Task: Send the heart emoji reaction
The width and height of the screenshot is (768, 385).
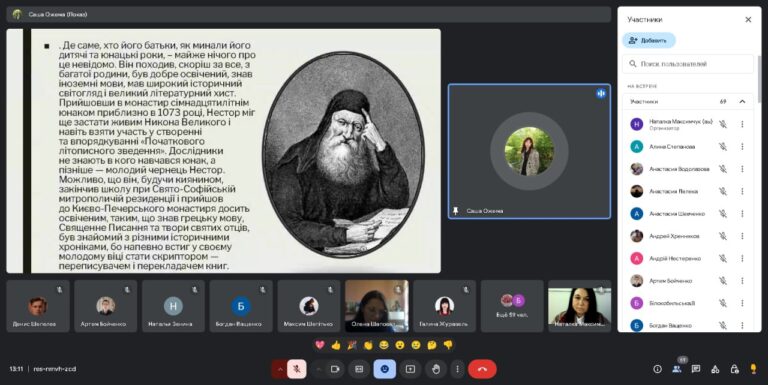Action: coord(320,345)
